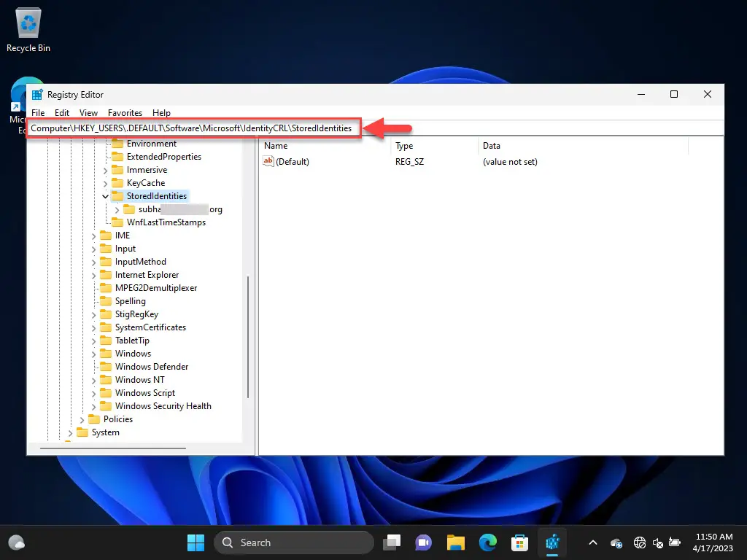This screenshot has height=560, width=747.
Task: Expand the subha...org subkey
Action: 117,209
